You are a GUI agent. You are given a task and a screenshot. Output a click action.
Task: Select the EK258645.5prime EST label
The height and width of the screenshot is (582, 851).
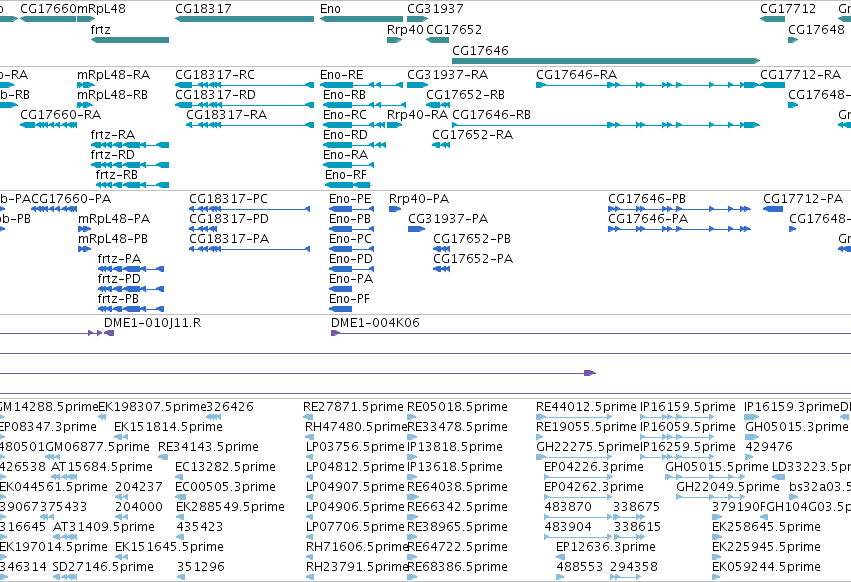point(766,527)
